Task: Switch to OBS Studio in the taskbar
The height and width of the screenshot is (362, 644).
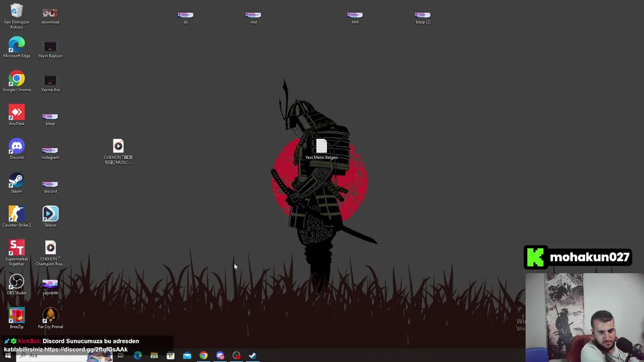Action: click(236, 356)
